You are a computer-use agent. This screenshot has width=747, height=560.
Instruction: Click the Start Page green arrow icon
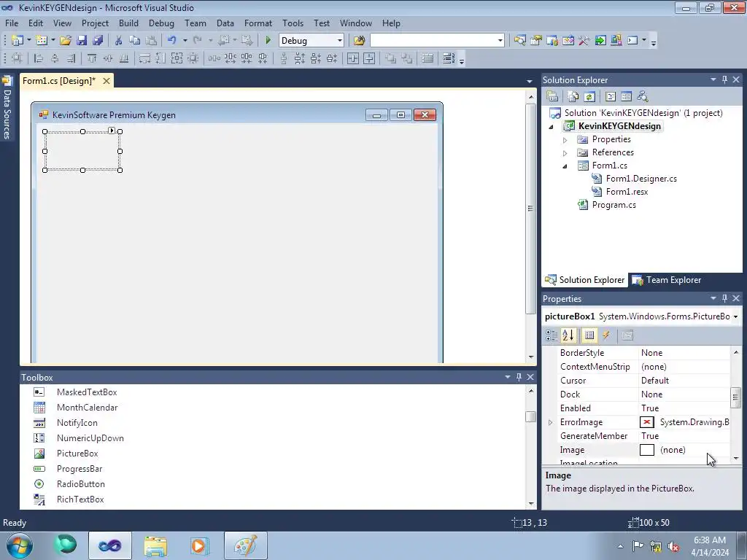click(x=600, y=41)
